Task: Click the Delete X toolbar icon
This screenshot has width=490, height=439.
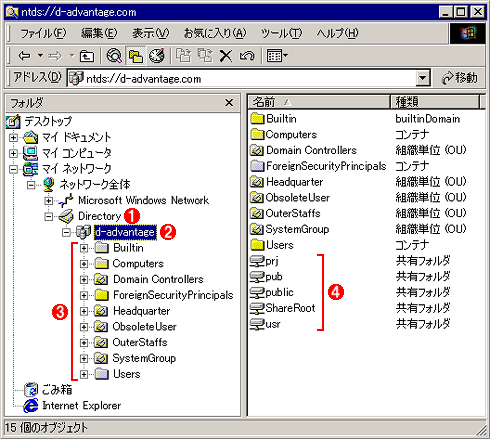Action: pos(226,56)
